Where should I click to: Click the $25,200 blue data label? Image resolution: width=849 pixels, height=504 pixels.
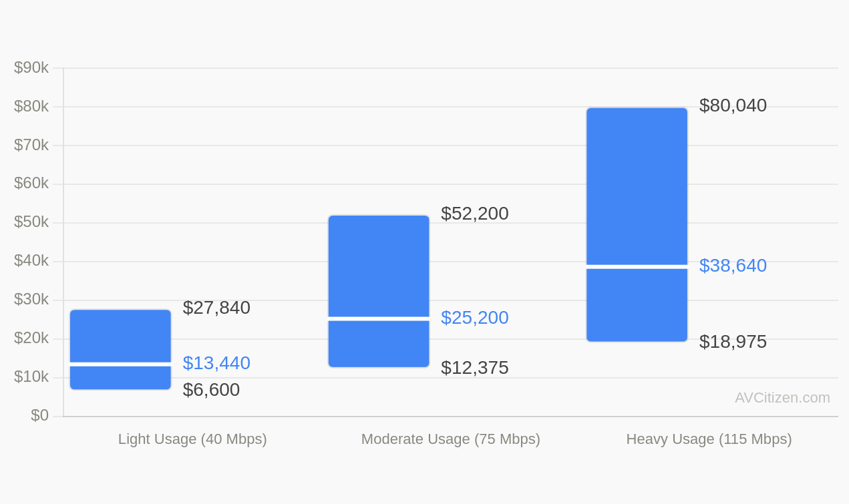point(474,318)
